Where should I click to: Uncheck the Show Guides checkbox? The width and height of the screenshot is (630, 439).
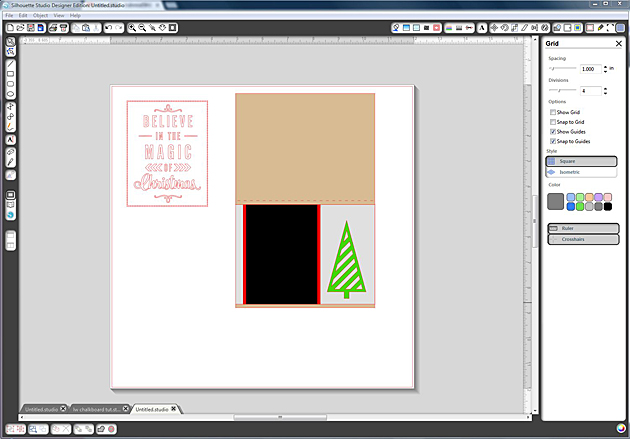[x=553, y=131]
